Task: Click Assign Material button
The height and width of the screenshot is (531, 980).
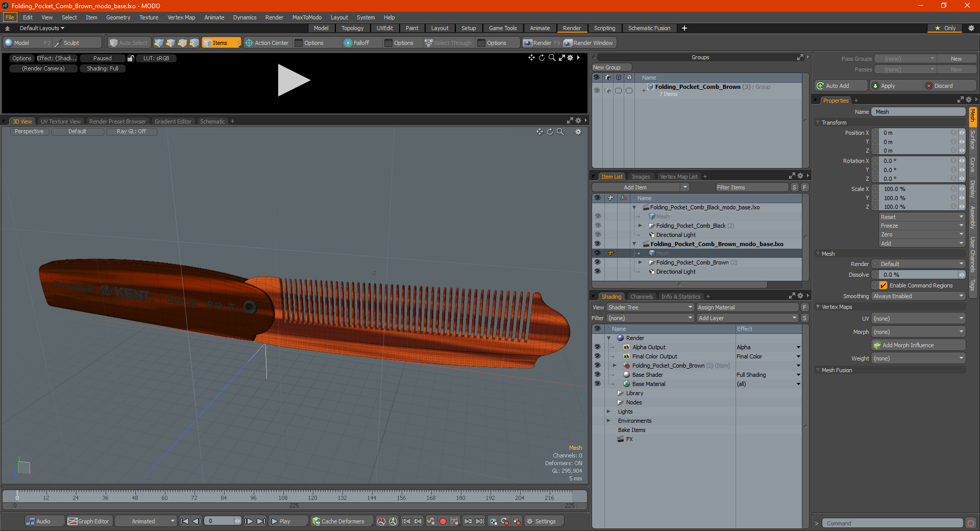Action: [747, 307]
